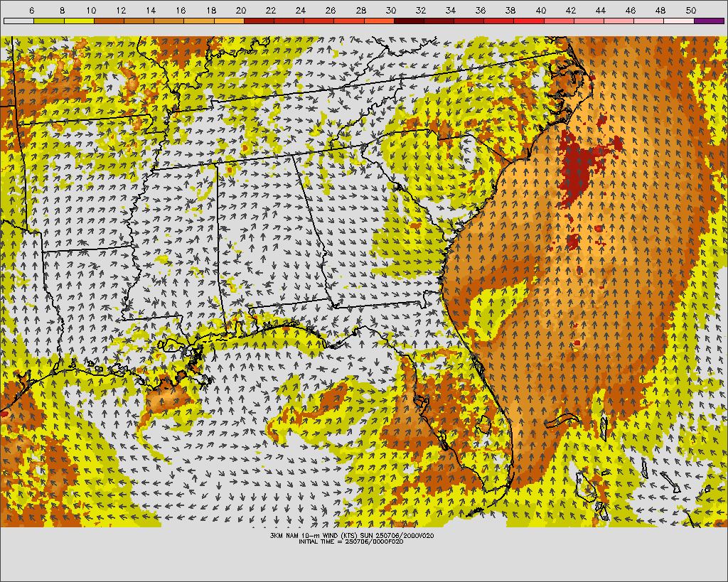Image resolution: width=728 pixels, height=582 pixels.
Task: Click the scale label "40"
Action: [541, 10]
